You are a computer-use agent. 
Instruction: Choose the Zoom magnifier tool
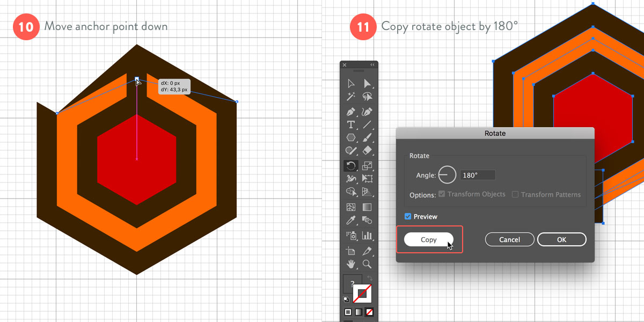point(367,264)
